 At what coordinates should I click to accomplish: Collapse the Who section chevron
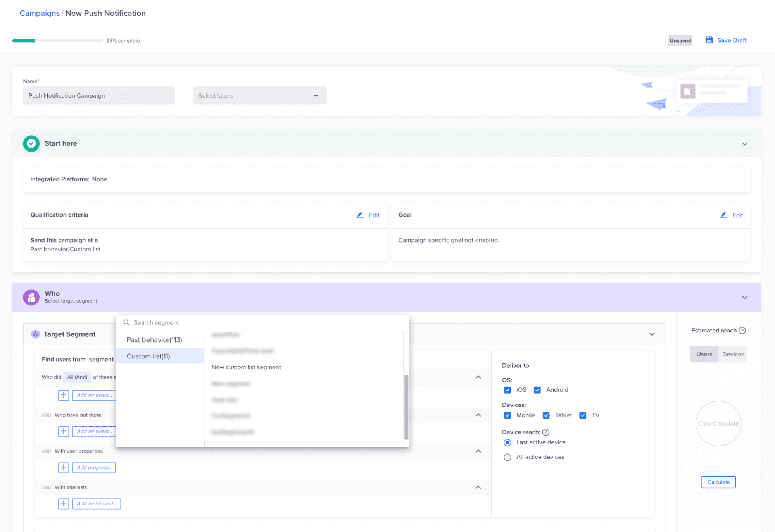tap(744, 297)
